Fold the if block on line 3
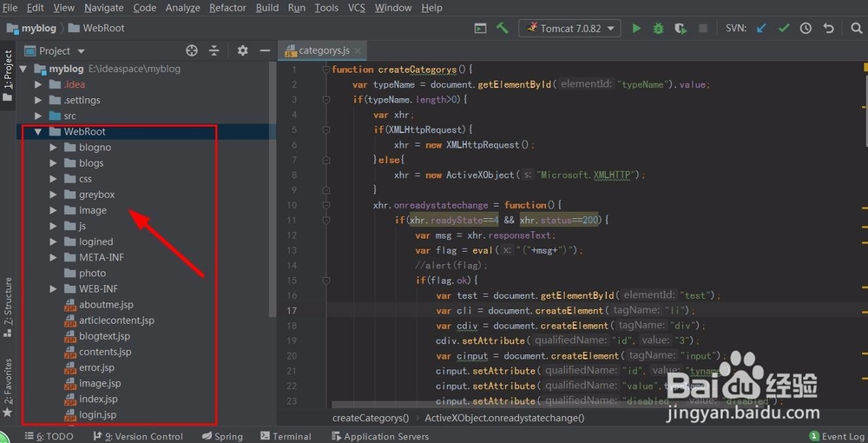This screenshot has width=868, height=443. pyautogui.click(x=326, y=100)
